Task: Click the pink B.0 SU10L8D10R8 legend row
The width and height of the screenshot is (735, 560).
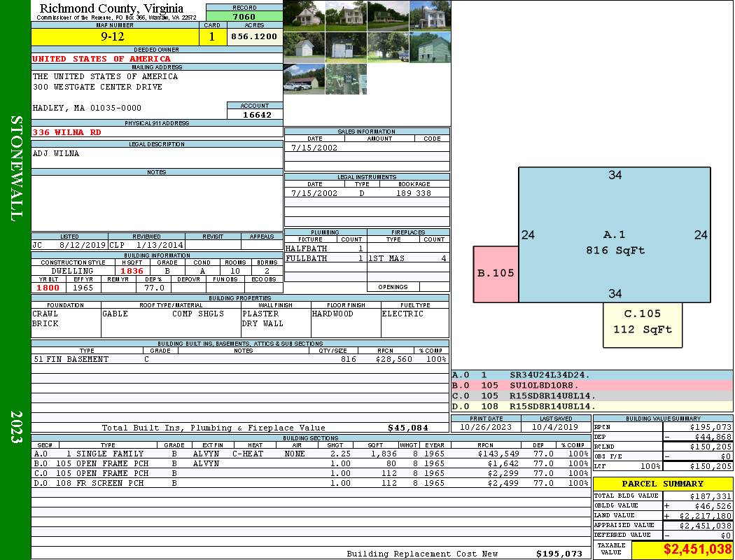Action: pyautogui.click(x=592, y=385)
